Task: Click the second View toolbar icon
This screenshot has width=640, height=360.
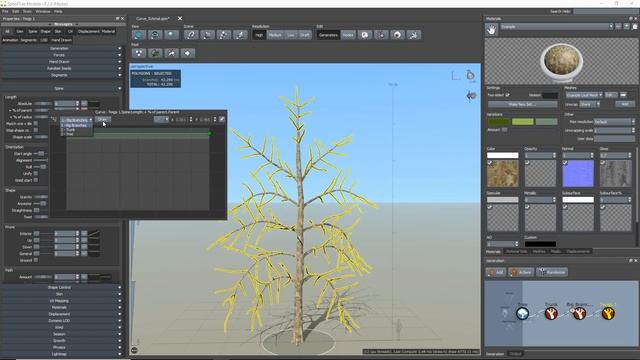Action: pos(155,35)
